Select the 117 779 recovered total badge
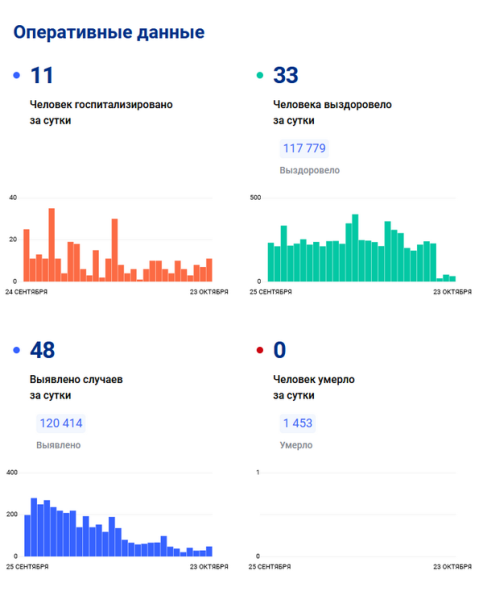Viewport: 483px width, 600px height. coord(304,148)
